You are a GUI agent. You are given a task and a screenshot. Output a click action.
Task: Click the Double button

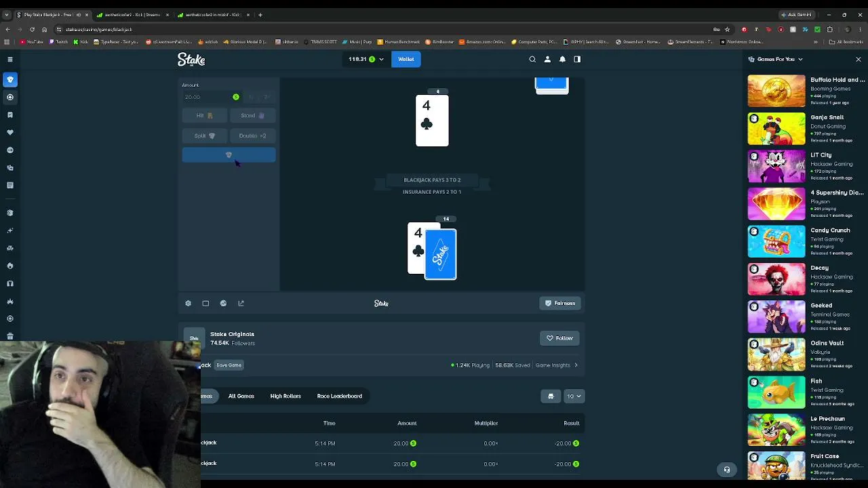[252, 136]
